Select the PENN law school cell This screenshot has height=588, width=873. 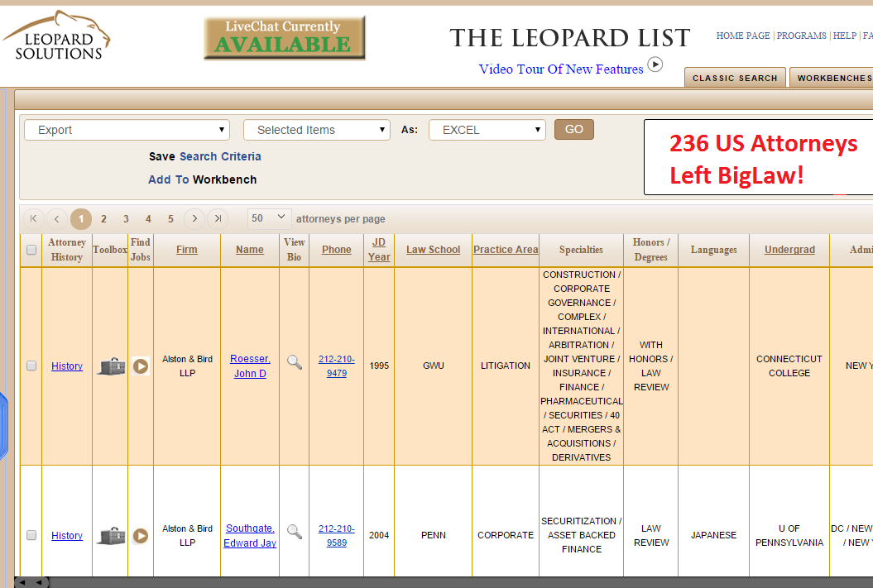433,535
